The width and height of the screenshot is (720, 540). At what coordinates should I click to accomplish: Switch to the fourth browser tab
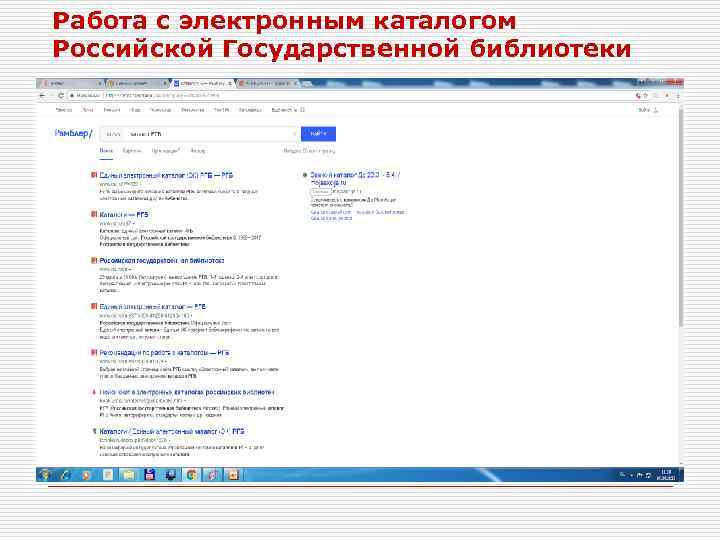[x=269, y=83]
